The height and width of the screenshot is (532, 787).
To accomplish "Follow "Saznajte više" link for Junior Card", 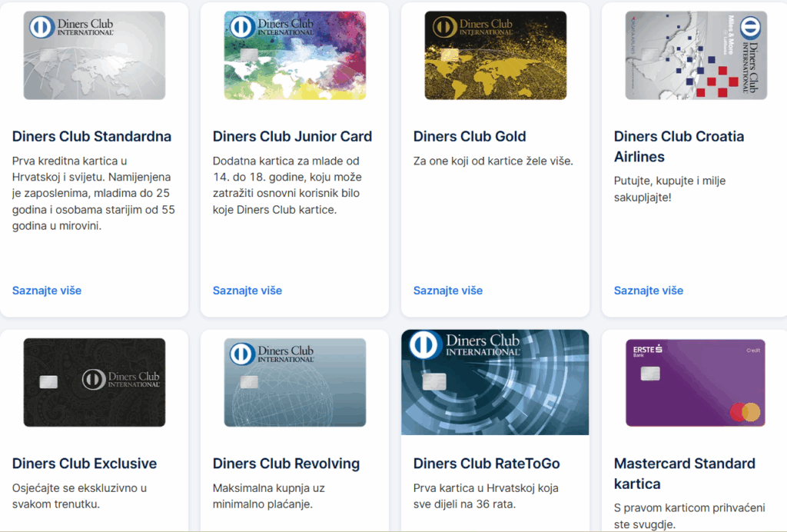I will click(247, 291).
